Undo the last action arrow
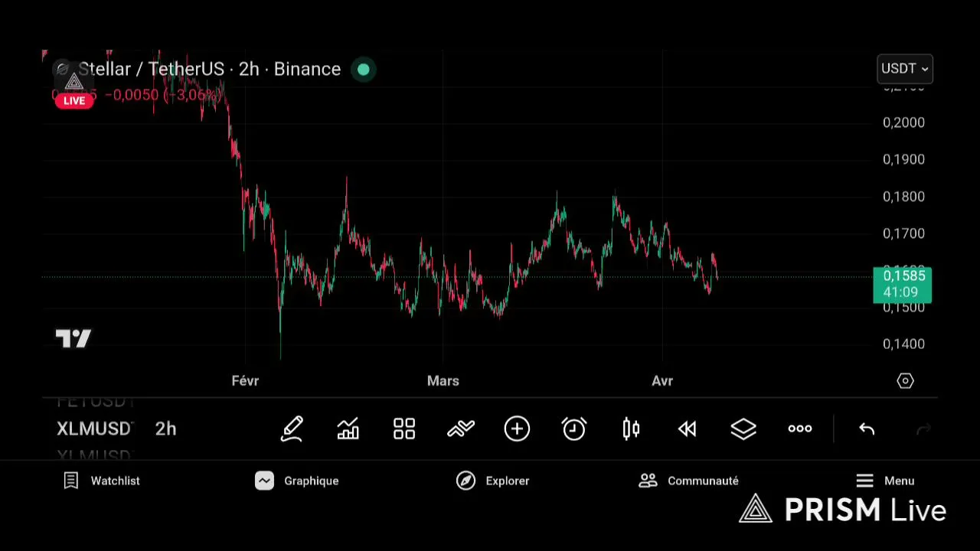The width and height of the screenshot is (980, 551). pos(867,429)
